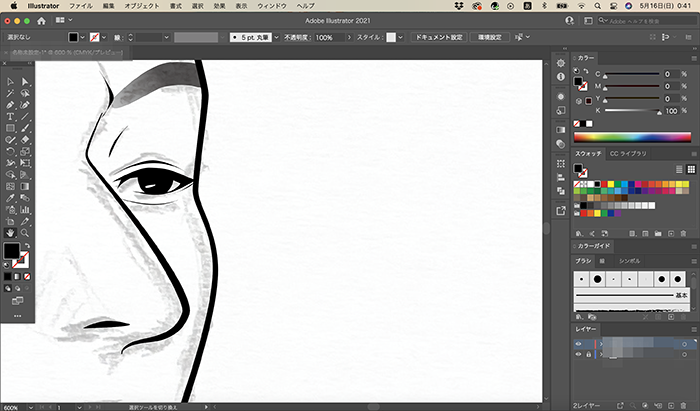Click the K slider in Color panel
700x411 pixels.
[x=632, y=111]
